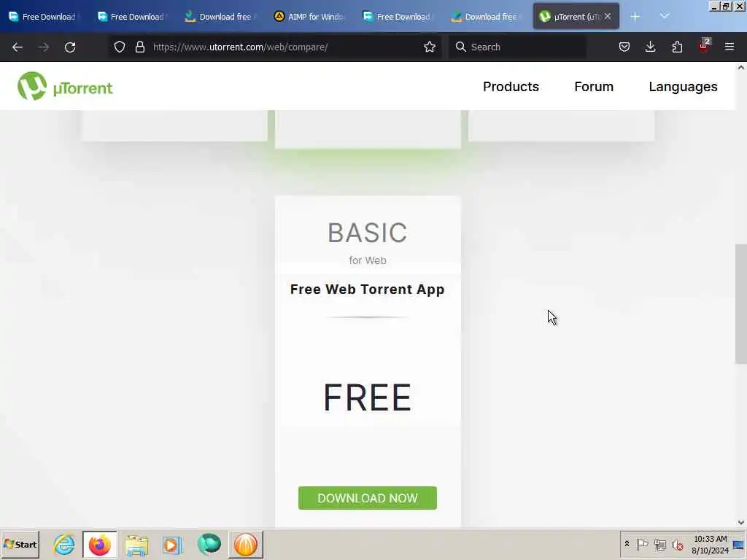This screenshot has width=747, height=560.
Task: Click the uBlock Origin extension icon
Action: click(704, 46)
